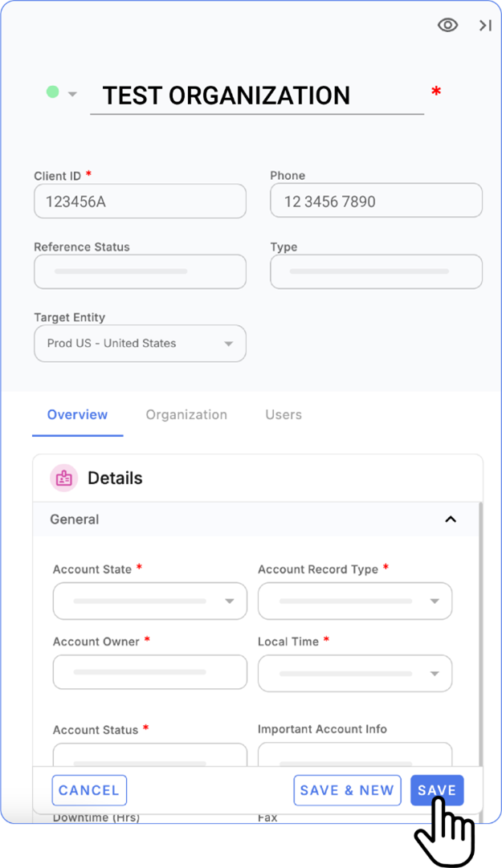The height and width of the screenshot is (868, 502).
Task: Click the Details ID badge icon
Action: (64, 478)
